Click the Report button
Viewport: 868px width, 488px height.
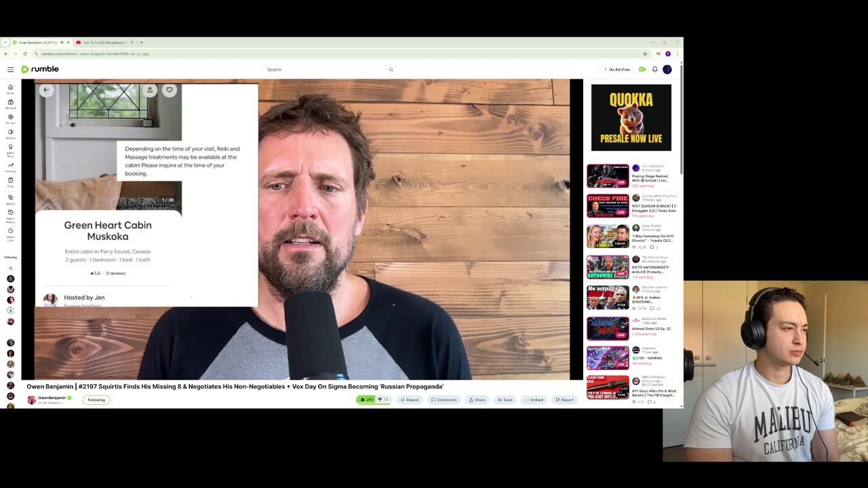tap(565, 400)
